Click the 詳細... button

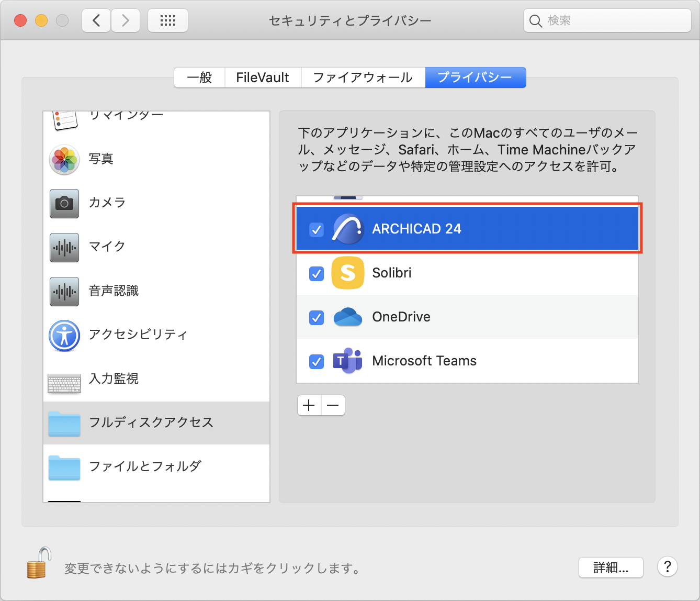pos(611,567)
